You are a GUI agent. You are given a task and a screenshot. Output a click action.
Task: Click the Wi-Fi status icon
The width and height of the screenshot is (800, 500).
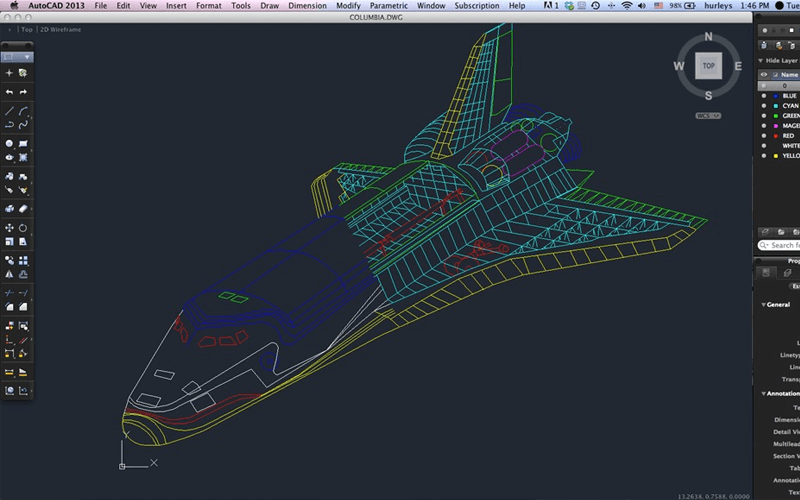click(627, 6)
